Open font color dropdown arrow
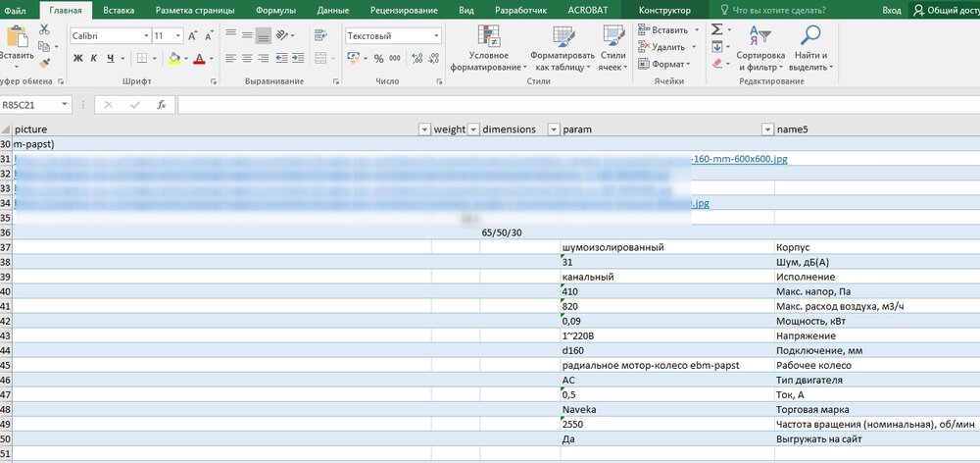This screenshot has height=463, width=980. (212, 59)
